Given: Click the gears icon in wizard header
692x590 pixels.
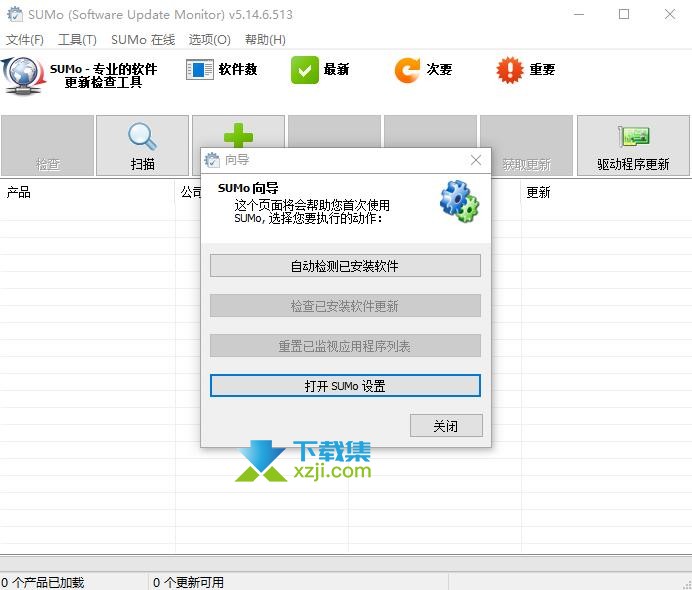Looking at the screenshot, I should (459, 201).
